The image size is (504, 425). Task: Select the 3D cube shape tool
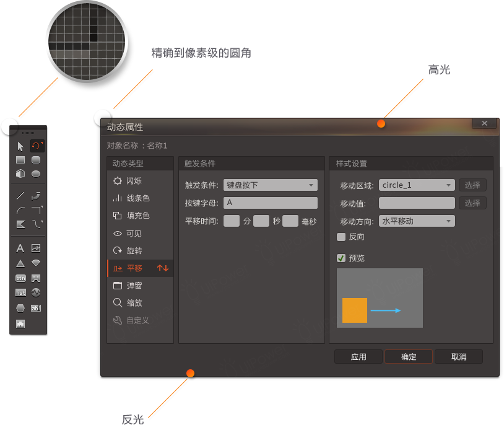pyautogui.click(x=20, y=173)
